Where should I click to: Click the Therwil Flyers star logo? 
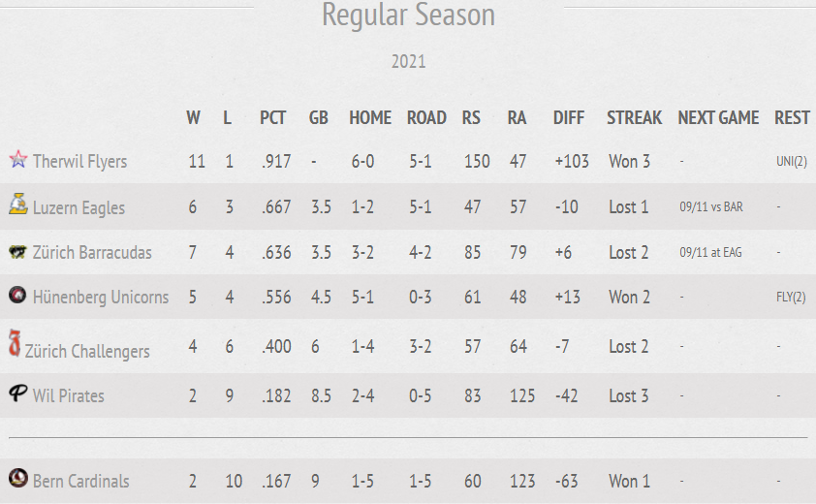(18, 159)
